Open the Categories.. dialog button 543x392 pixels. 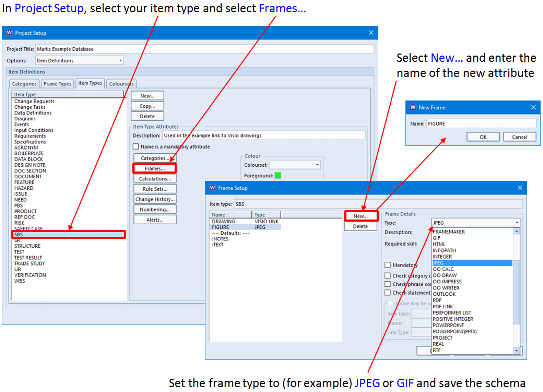pyautogui.click(x=155, y=158)
